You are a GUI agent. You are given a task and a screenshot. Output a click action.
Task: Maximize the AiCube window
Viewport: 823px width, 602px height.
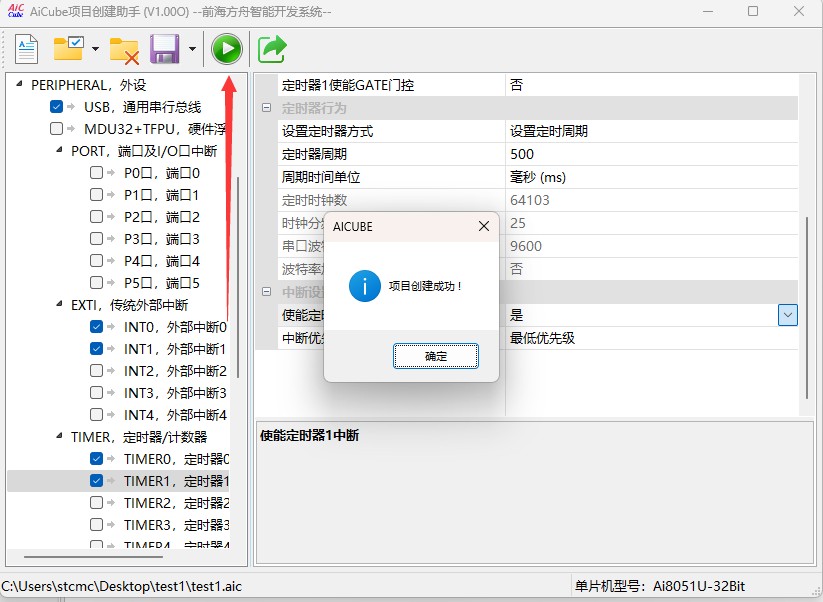[753, 11]
